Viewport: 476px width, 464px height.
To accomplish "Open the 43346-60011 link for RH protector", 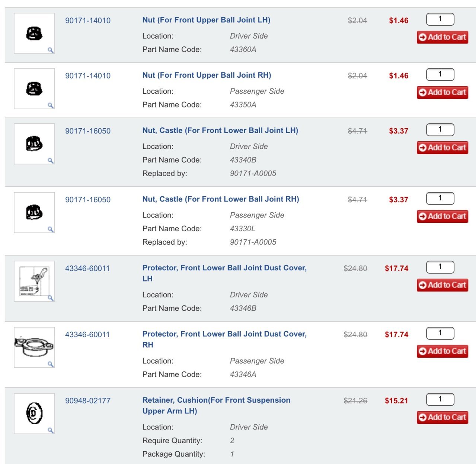I will click(x=87, y=335).
